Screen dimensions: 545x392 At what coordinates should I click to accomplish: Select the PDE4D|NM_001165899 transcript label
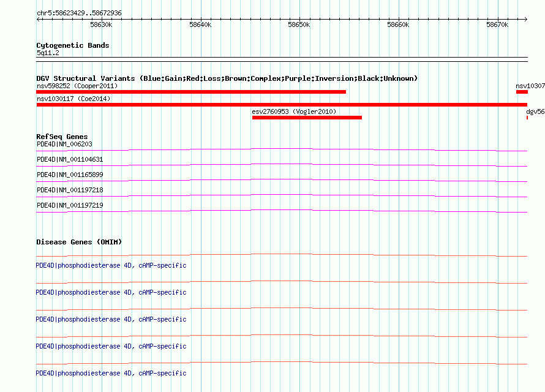[70, 175]
